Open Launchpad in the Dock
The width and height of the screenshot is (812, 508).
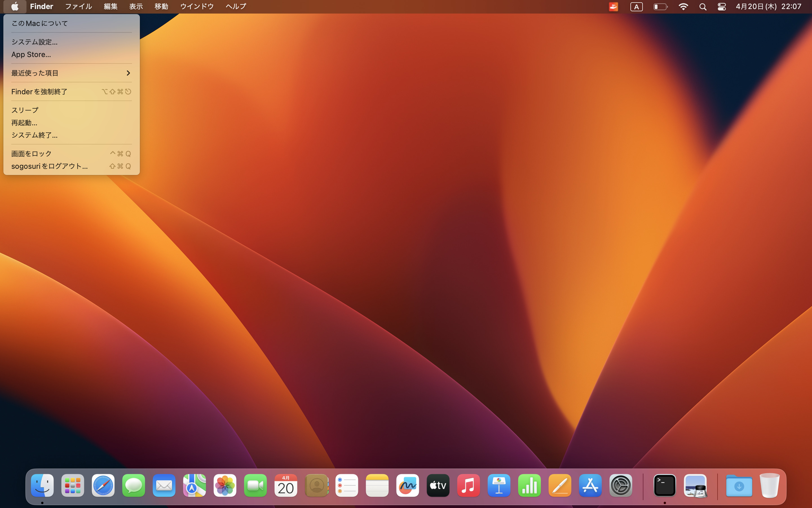73,485
